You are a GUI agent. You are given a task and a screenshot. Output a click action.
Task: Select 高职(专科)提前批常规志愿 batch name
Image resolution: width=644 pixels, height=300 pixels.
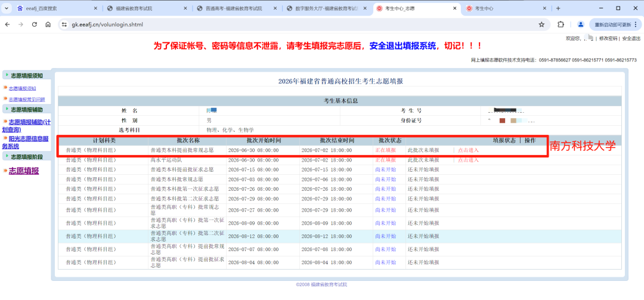187,249
